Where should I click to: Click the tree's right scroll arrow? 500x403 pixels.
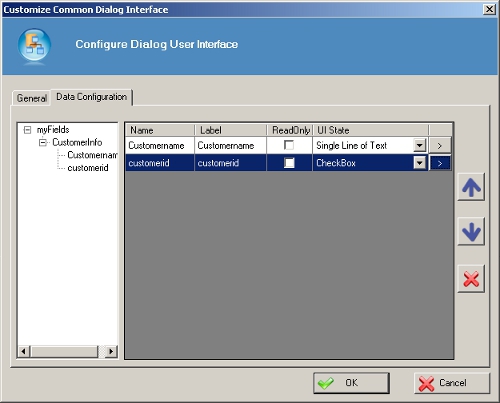click(111, 351)
